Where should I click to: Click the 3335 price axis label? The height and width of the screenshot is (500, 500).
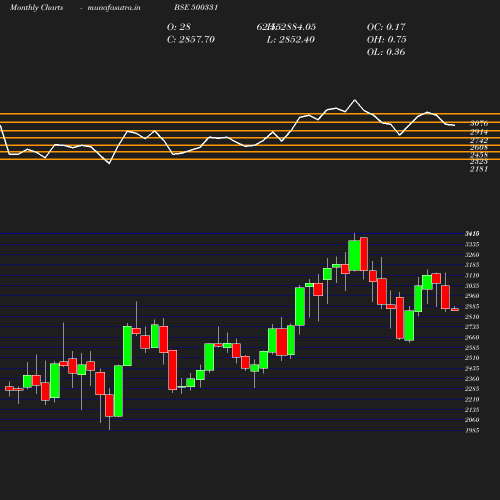(x=472, y=244)
